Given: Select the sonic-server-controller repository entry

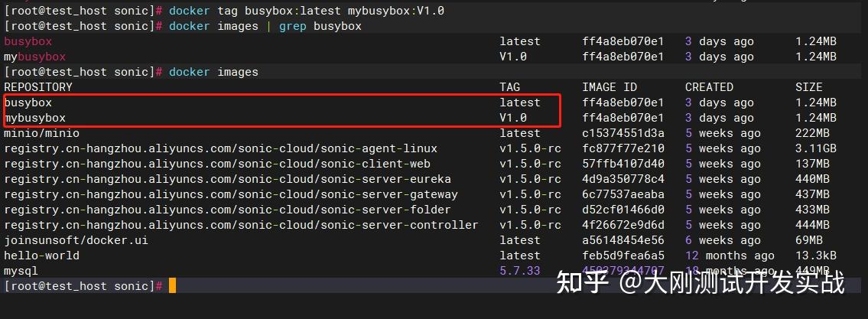Looking at the screenshot, I should pyautogui.click(x=241, y=225).
